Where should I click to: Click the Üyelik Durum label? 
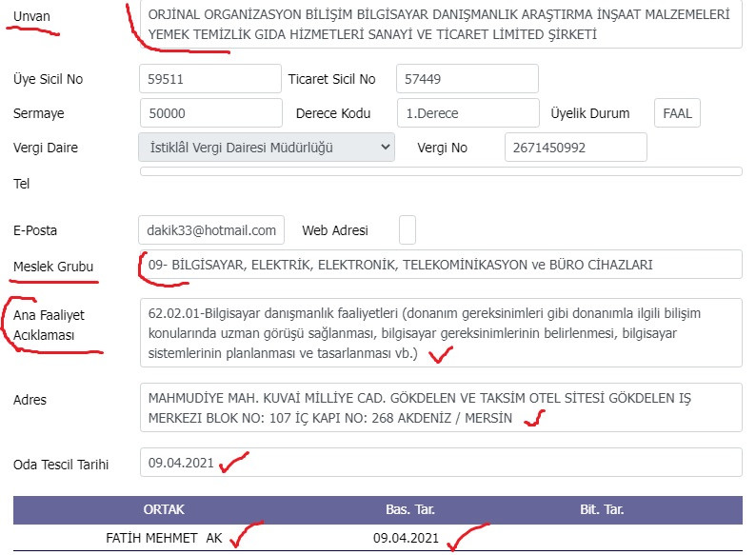tap(590, 113)
